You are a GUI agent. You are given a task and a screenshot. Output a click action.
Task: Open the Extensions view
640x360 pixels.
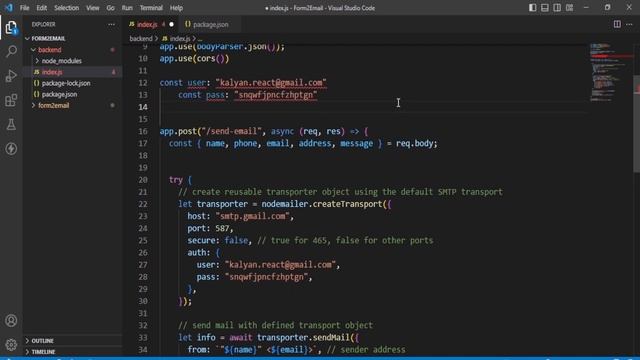(x=11, y=100)
